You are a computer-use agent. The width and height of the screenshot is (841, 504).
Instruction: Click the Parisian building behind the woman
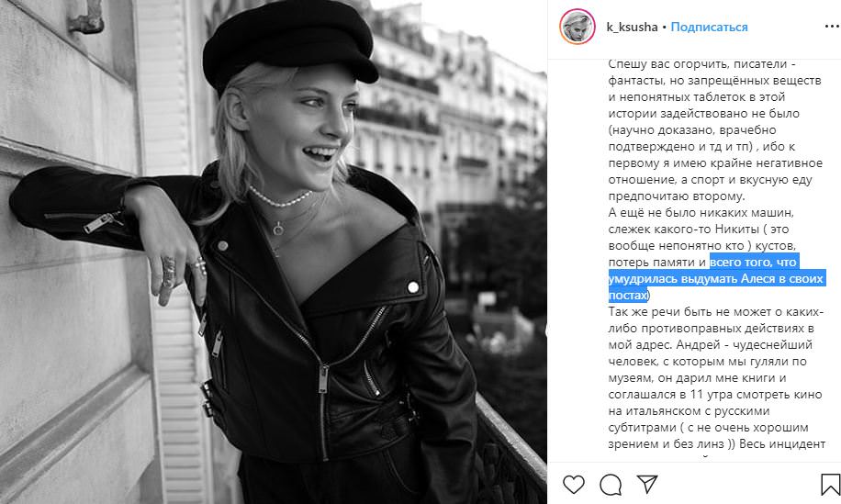[445, 123]
